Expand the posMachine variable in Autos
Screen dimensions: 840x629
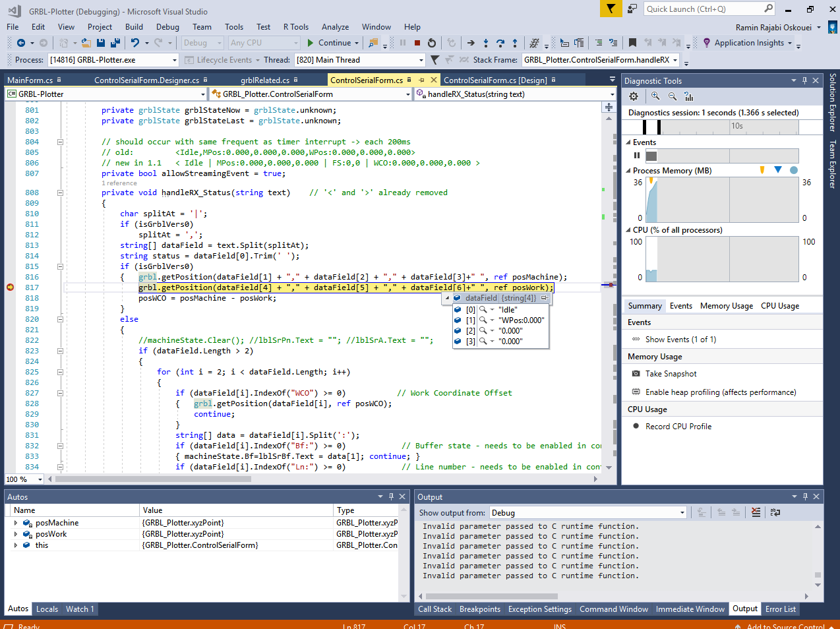pyautogui.click(x=16, y=523)
